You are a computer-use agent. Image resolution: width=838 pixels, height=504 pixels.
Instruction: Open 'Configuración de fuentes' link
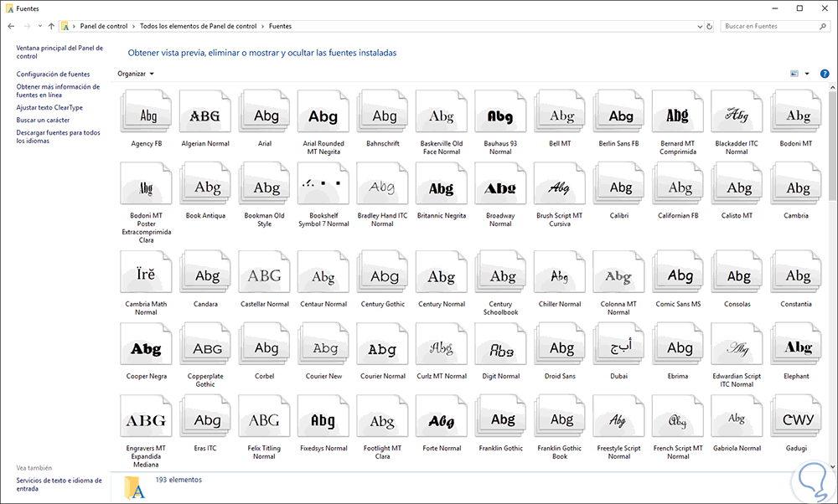53,75
